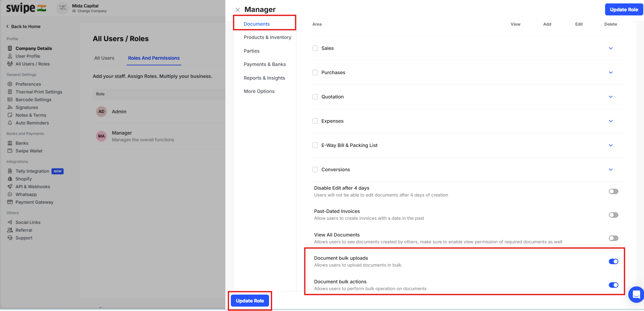The height and width of the screenshot is (311, 644).
Task: Open the More Options section
Action: [x=259, y=91]
